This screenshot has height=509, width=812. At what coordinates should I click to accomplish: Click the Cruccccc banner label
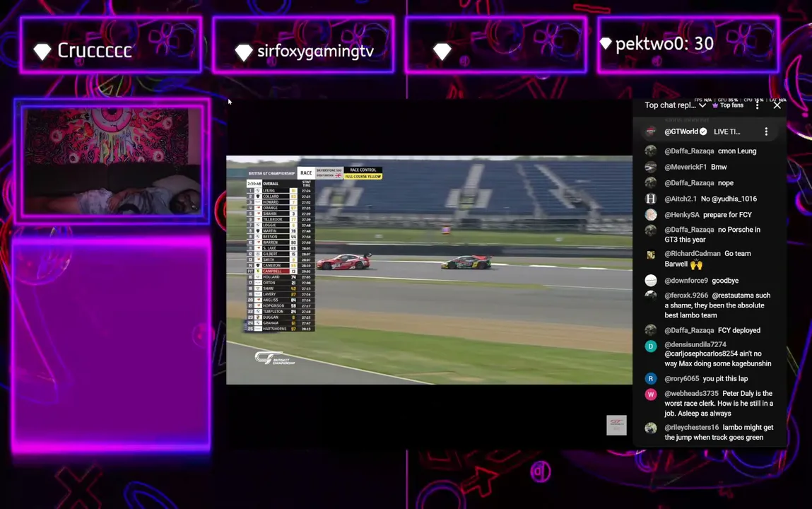pos(94,50)
